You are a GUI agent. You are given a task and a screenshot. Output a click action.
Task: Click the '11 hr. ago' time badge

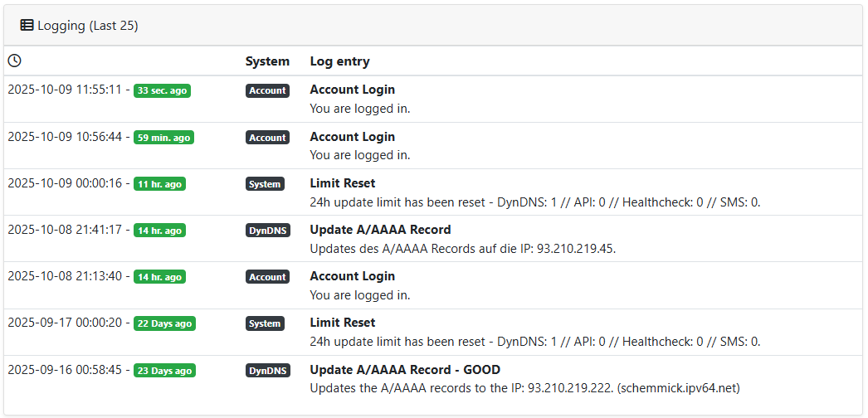[x=159, y=184]
